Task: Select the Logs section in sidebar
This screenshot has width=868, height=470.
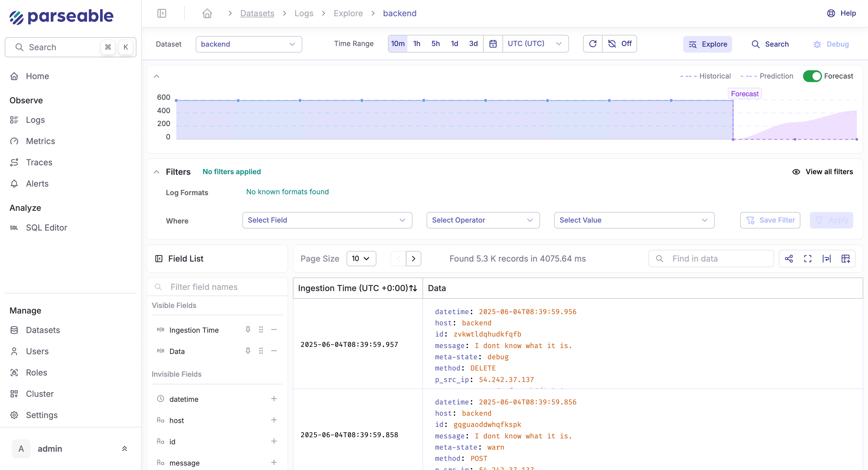Action: (x=35, y=120)
